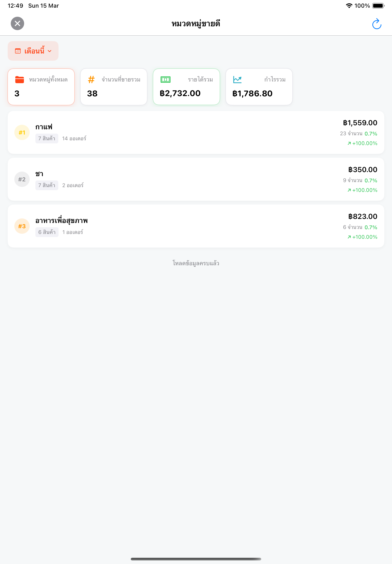Select the หมวดหมู่ทั้งหมด summary card

tap(41, 87)
